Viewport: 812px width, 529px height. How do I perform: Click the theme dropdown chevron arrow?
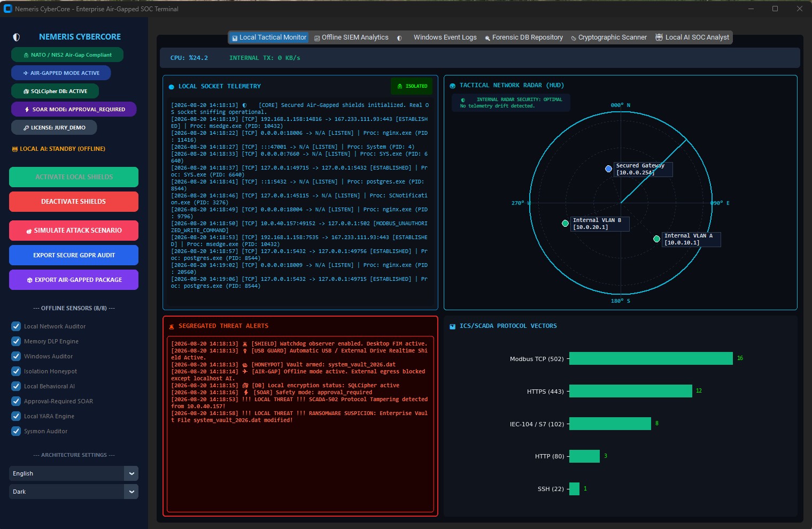click(132, 492)
